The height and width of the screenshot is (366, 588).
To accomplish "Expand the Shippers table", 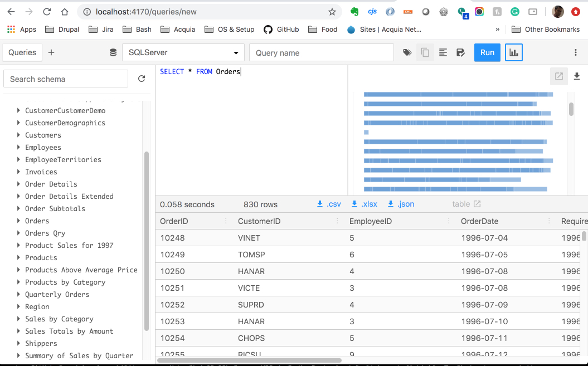I will [x=18, y=344].
